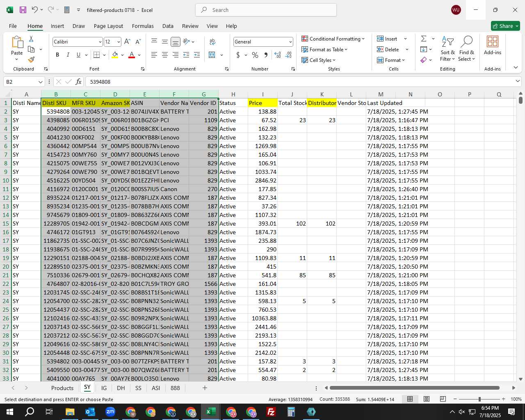
Task: Click the AutoSum sigma icon
Action: [424, 39]
